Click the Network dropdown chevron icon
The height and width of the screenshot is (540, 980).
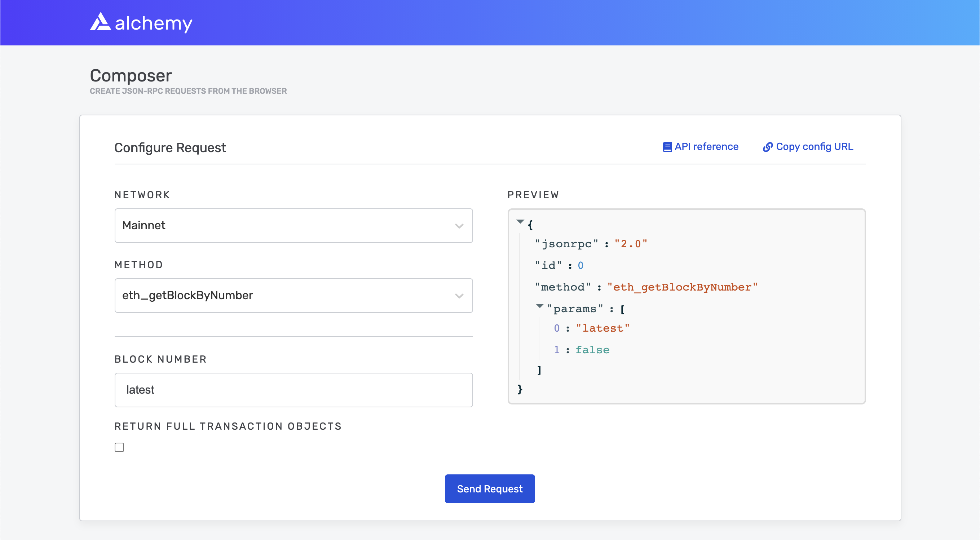[x=459, y=226]
